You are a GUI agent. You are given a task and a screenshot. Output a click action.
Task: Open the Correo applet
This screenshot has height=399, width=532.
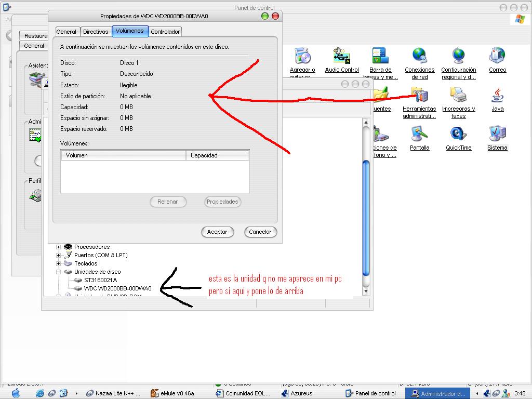click(497, 60)
